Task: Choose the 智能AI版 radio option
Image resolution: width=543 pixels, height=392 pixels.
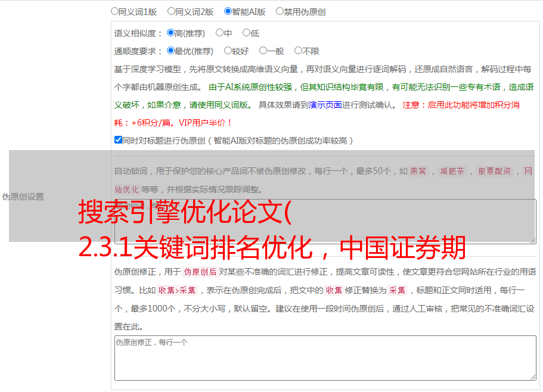Action: 228,11
